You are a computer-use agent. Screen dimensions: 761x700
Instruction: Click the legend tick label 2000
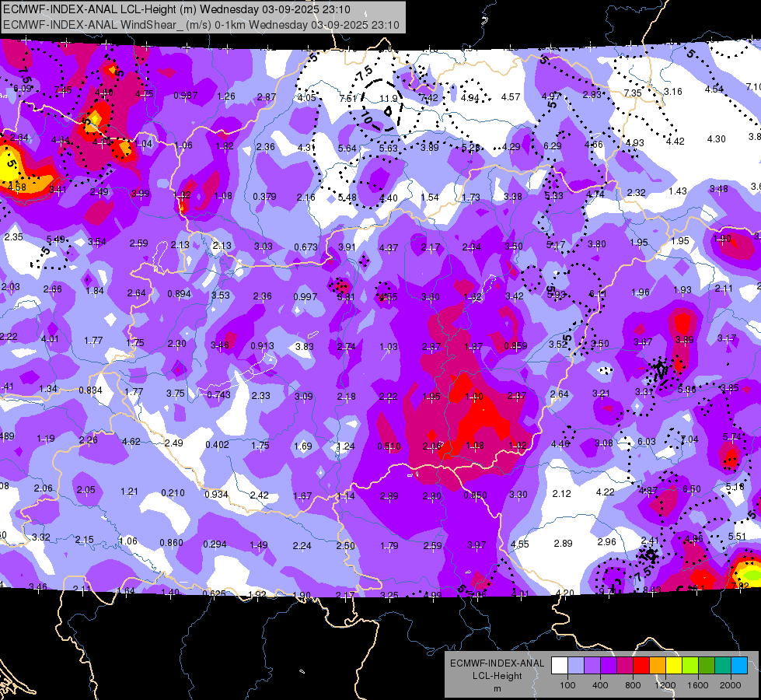pos(731,685)
